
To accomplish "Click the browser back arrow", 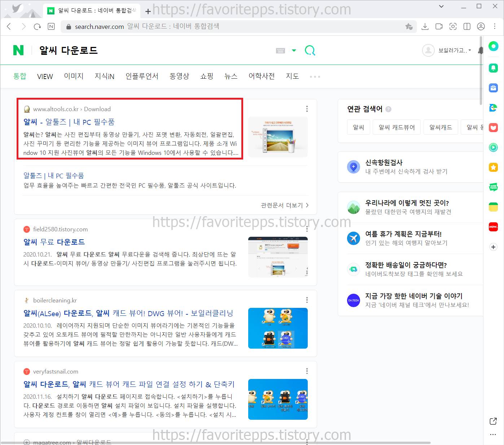I will [x=9, y=26].
